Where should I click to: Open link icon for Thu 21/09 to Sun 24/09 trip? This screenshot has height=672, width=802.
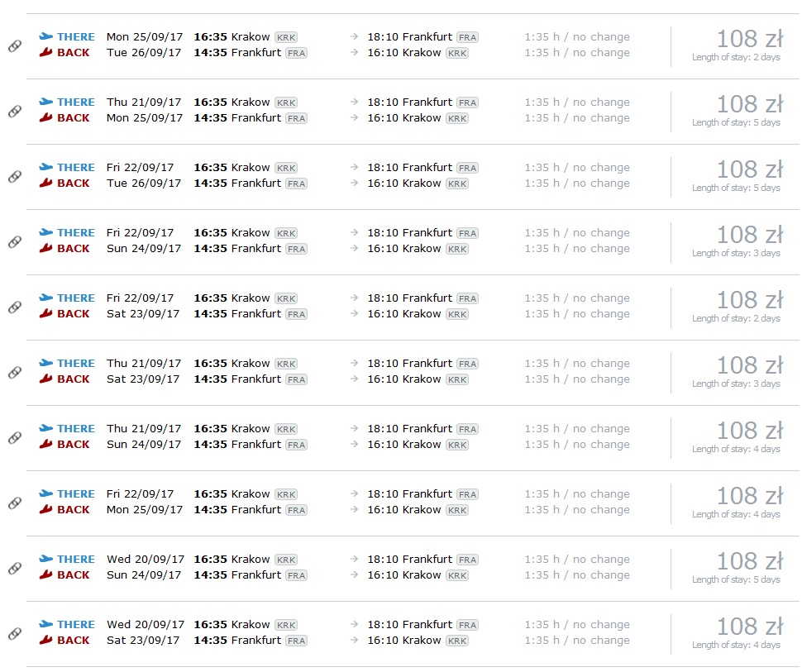tap(15, 438)
